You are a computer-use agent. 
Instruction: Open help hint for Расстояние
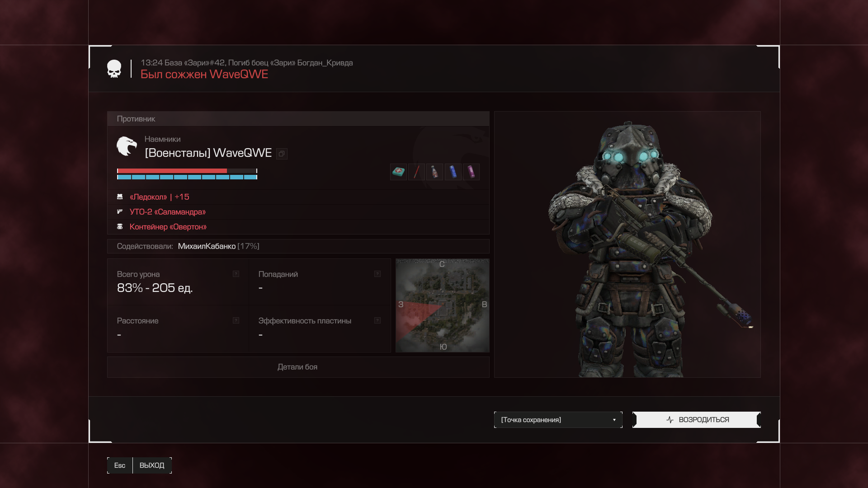tap(236, 320)
